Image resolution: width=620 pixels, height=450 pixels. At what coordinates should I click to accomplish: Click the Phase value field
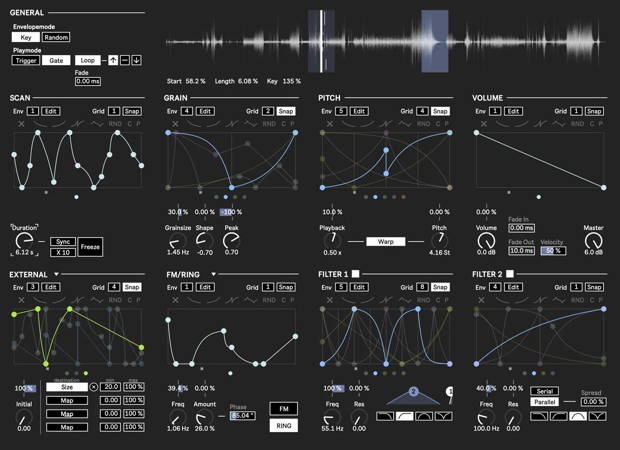click(x=243, y=414)
